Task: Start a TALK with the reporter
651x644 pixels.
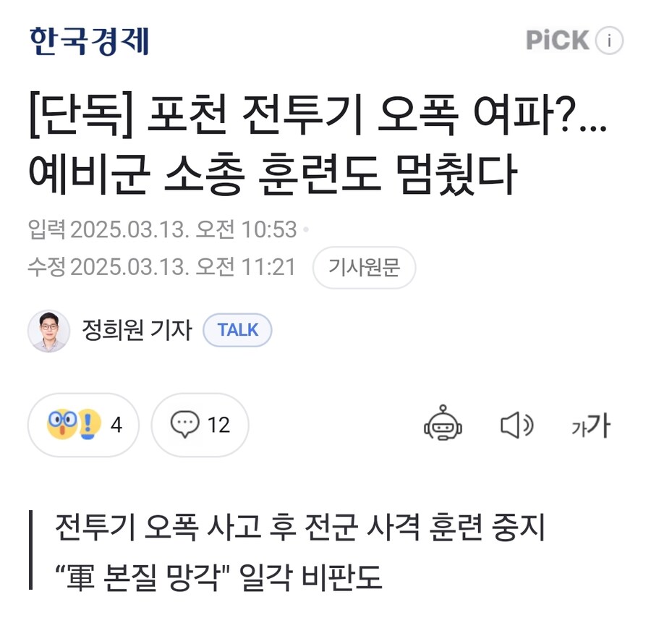Action: point(237,330)
